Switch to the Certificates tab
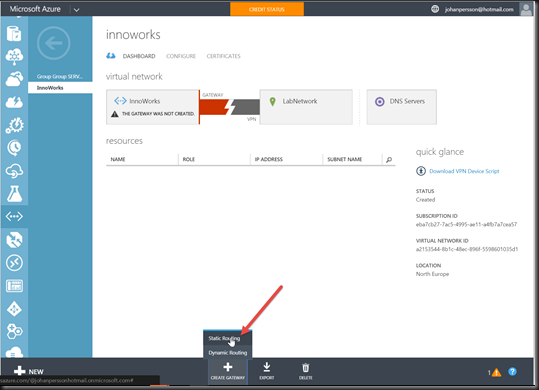The height and width of the screenshot is (390, 539). (x=223, y=56)
